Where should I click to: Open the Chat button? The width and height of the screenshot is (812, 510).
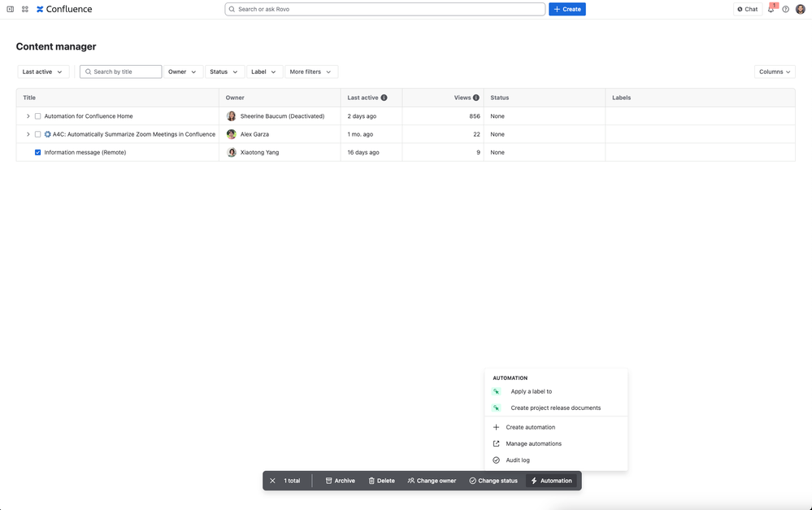[x=748, y=9]
